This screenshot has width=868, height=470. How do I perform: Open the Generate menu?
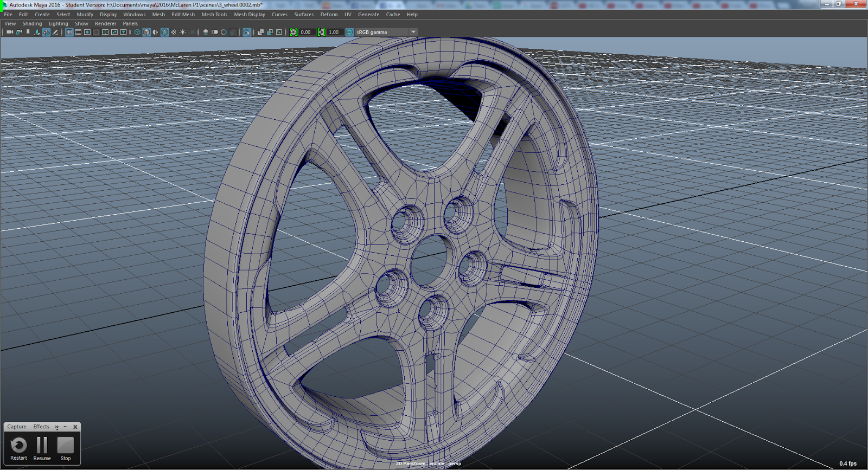click(368, 15)
